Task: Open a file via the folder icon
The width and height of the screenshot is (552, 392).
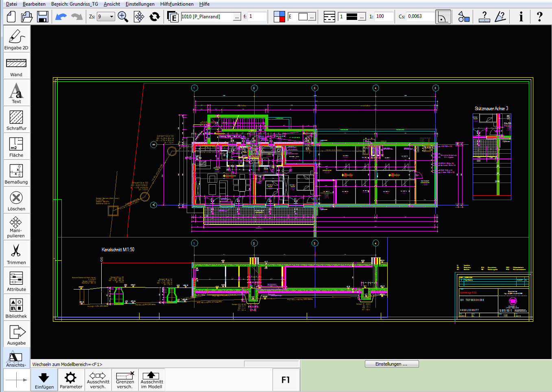Action: point(27,17)
